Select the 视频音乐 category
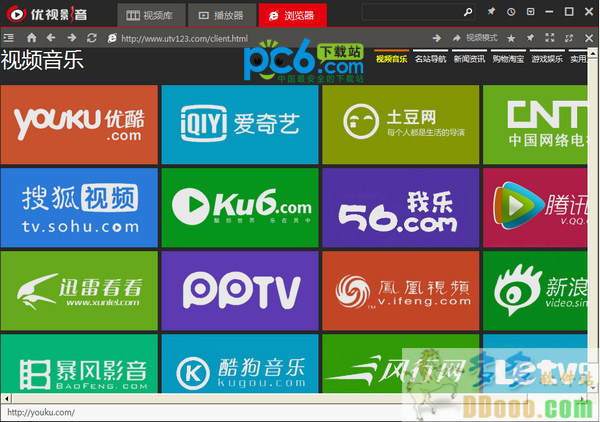 391,57
